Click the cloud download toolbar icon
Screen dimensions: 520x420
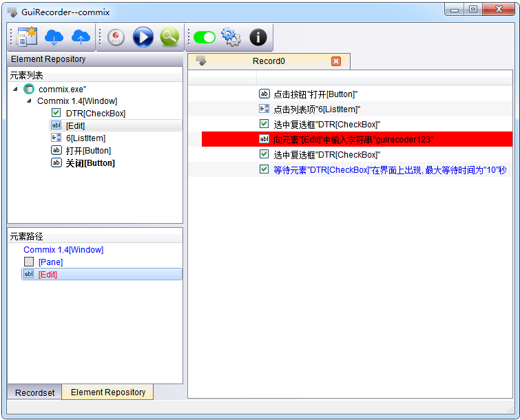click(x=54, y=37)
